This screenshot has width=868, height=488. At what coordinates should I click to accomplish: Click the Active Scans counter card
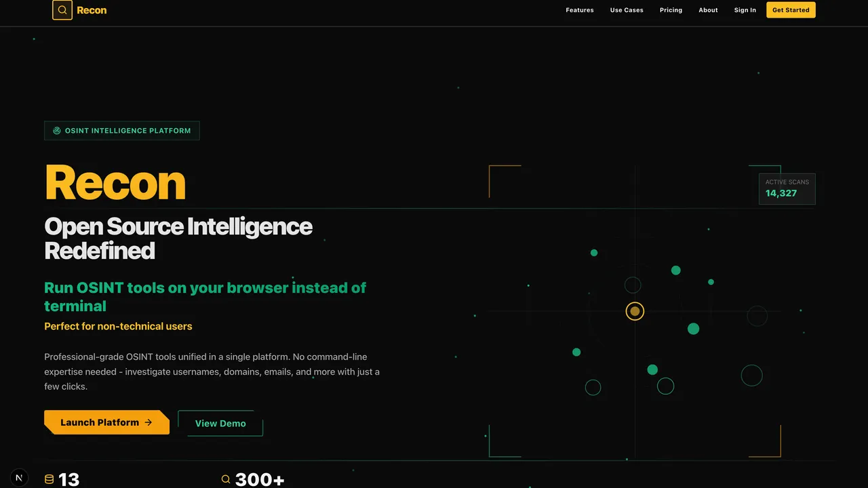pos(787,188)
